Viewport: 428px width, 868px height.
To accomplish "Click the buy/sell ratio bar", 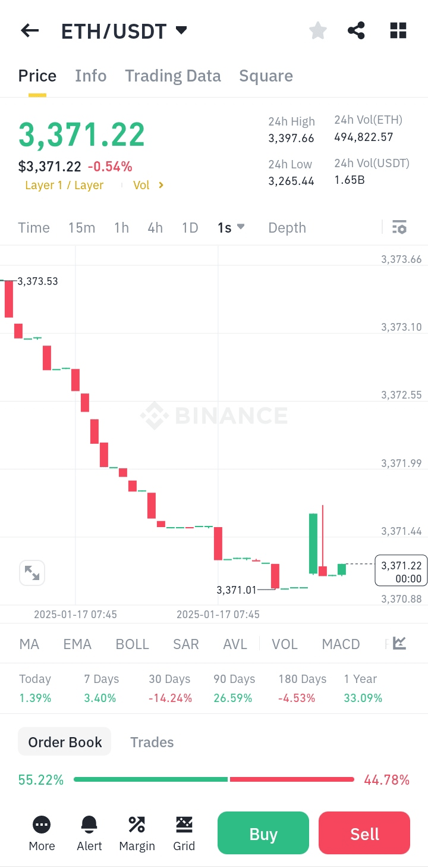I will pos(214,779).
